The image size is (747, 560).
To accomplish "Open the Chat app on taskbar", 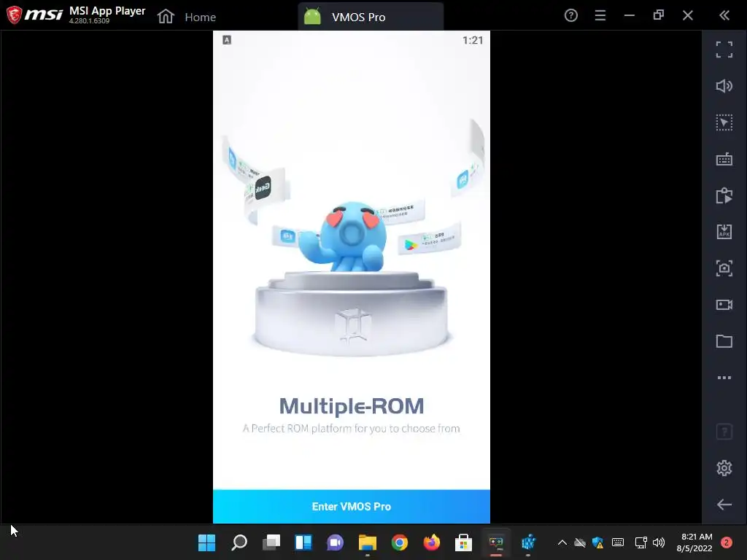I will [336, 542].
